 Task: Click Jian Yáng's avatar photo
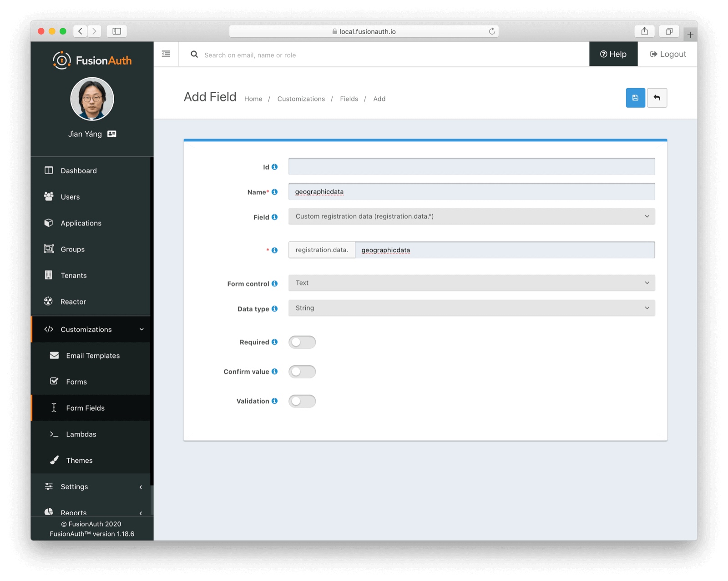point(92,99)
